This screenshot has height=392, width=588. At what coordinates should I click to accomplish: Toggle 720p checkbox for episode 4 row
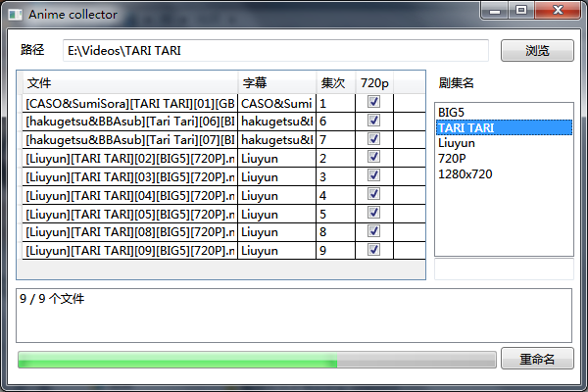click(372, 194)
